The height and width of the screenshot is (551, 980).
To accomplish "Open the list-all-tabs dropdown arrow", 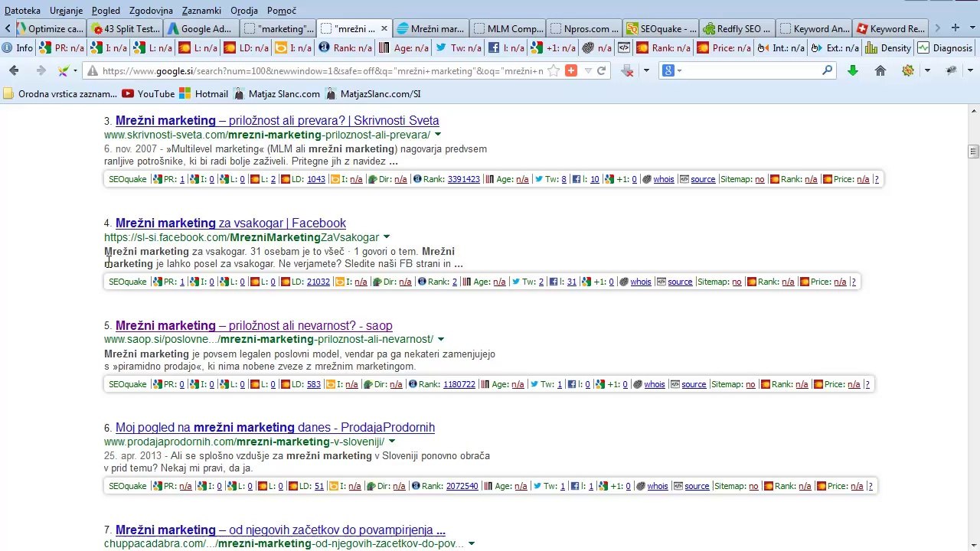I will [x=972, y=28].
